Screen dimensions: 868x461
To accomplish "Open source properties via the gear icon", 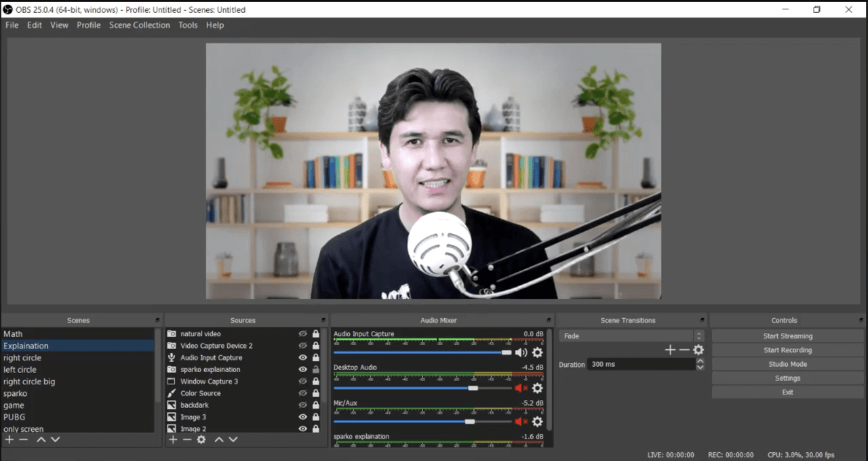I will click(x=201, y=439).
